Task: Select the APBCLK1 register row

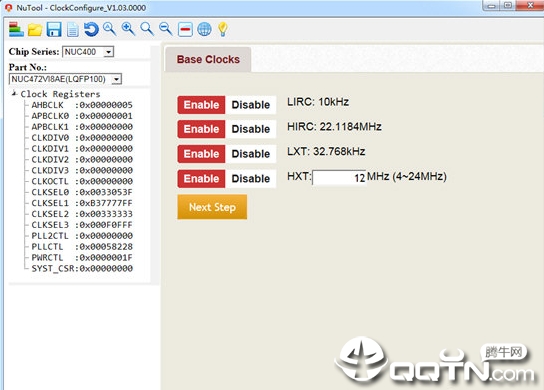Action: click(x=82, y=127)
